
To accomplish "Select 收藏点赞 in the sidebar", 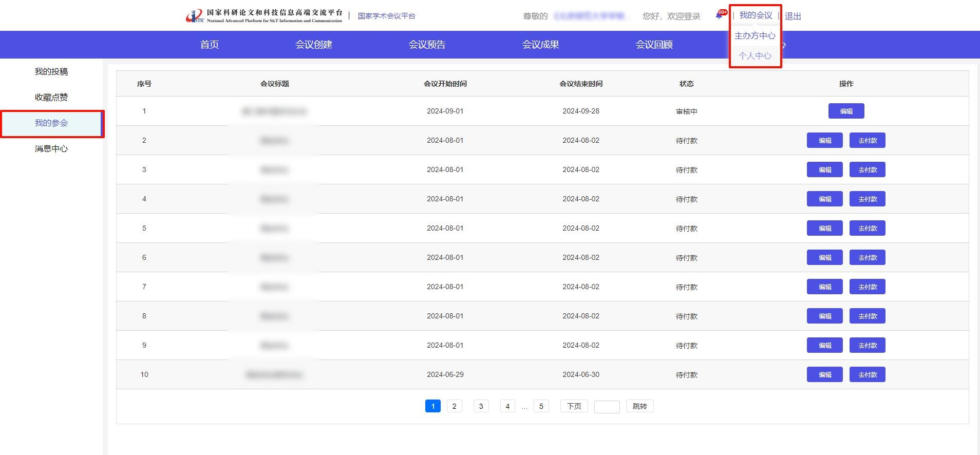I will click(51, 97).
